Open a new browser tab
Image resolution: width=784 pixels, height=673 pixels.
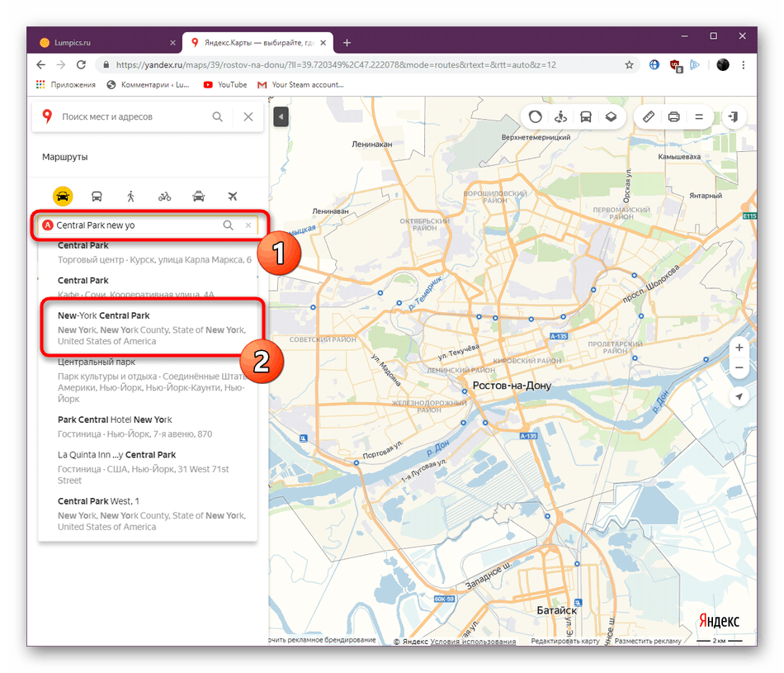(347, 43)
